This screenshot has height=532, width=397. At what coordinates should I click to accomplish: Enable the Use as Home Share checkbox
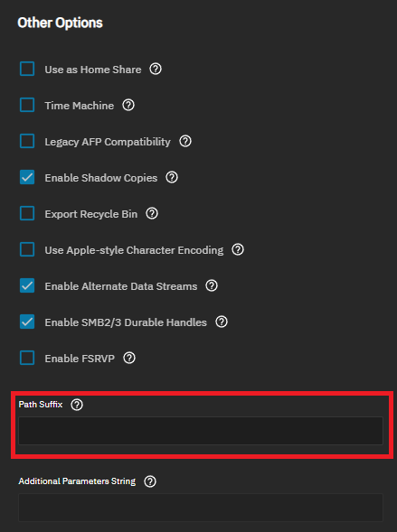[27, 69]
